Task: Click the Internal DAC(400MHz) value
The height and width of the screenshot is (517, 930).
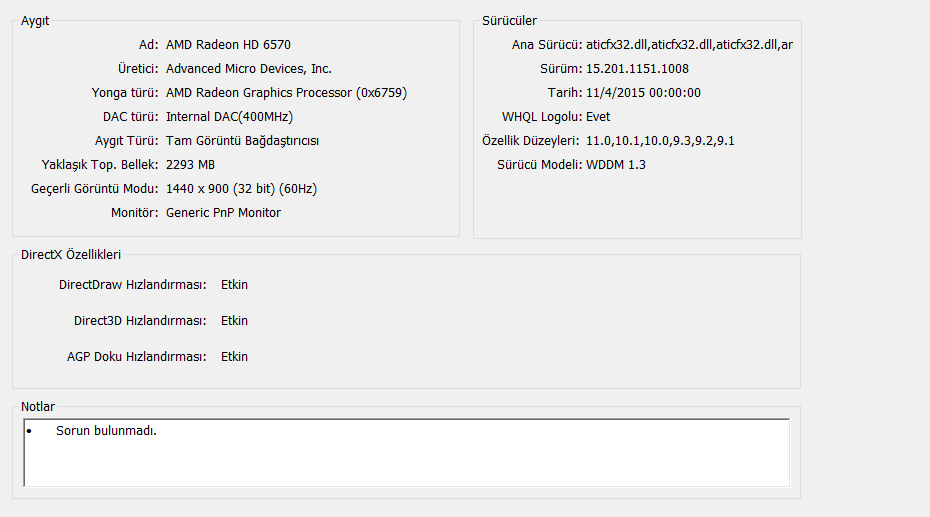Action: click(229, 117)
